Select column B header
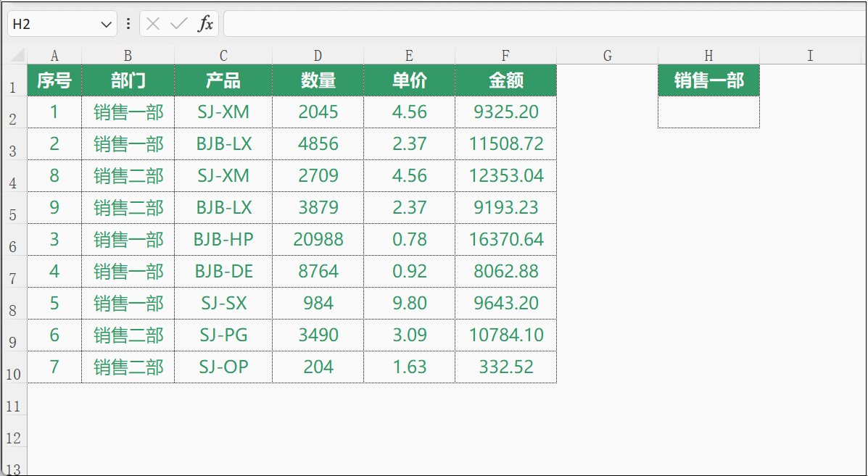The width and height of the screenshot is (868, 476). (x=128, y=55)
